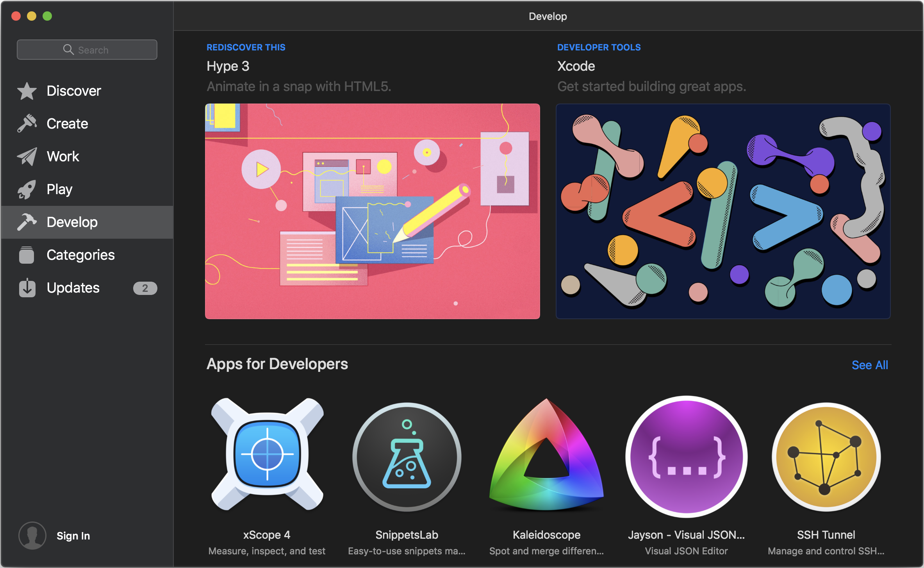Image resolution: width=924 pixels, height=568 pixels.
Task: Go to the Discover section
Action: point(74,91)
